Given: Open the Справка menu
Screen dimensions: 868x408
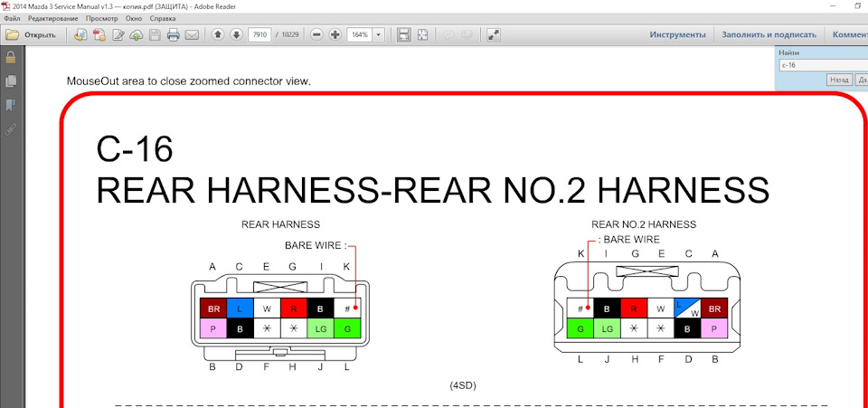Looking at the screenshot, I should pos(163,18).
